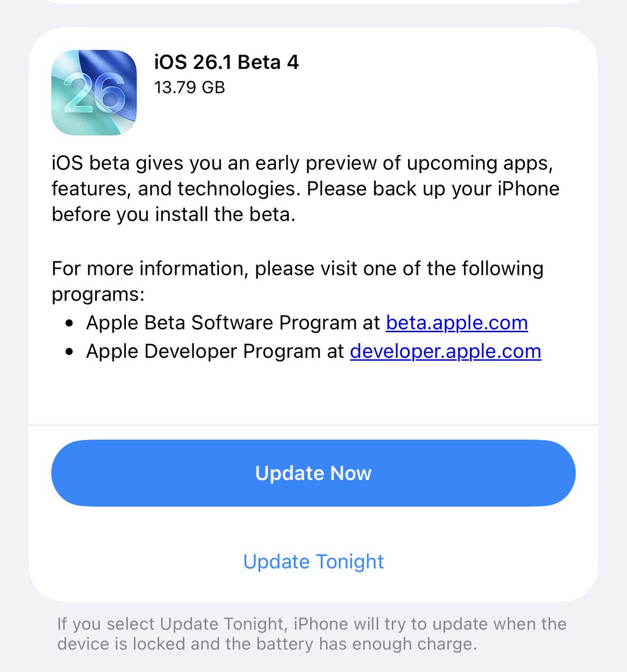Tap the partial card at the top edge
This screenshot has height=672, width=627.
[313, 2]
